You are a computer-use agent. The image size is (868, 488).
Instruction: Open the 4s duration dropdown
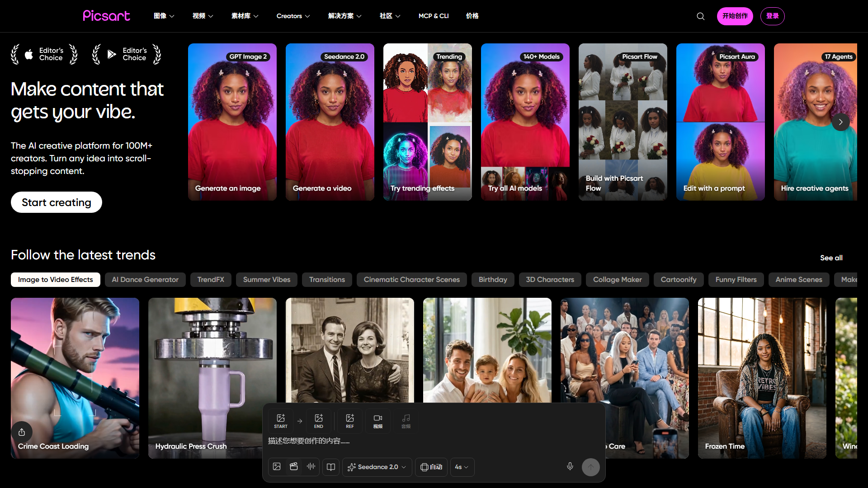tap(462, 467)
